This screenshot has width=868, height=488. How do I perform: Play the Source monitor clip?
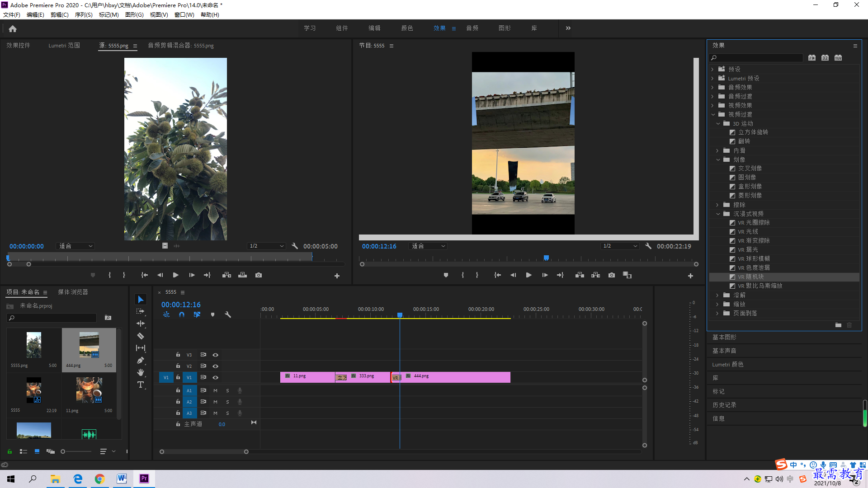coord(175,275)
